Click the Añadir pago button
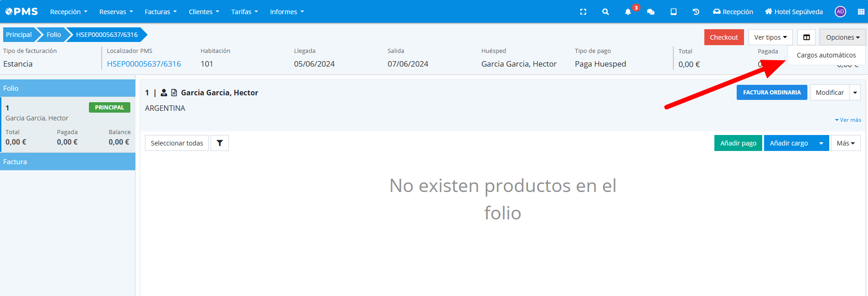This screenshot has width=868, height=296. [738, 143]
